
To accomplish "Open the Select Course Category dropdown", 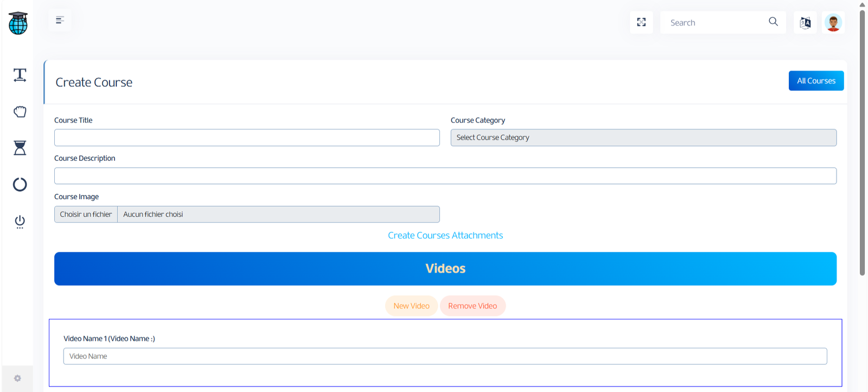I will coord(643,137).
